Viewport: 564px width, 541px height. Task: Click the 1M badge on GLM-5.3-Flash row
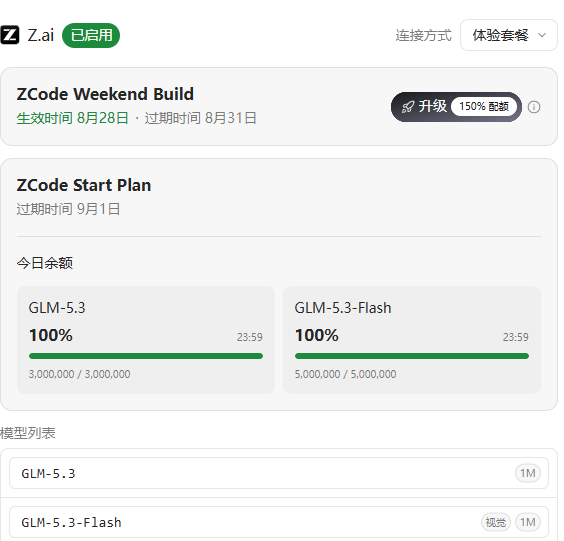pos(528,522)
